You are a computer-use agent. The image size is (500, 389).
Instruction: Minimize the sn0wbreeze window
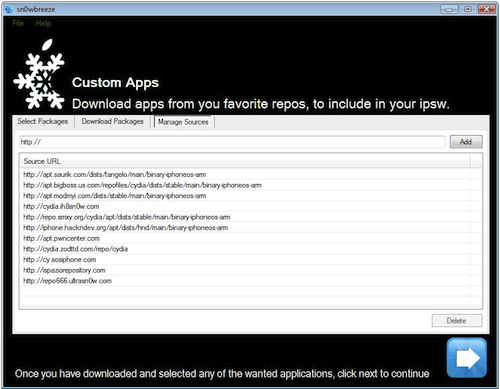tap(449, 9)
